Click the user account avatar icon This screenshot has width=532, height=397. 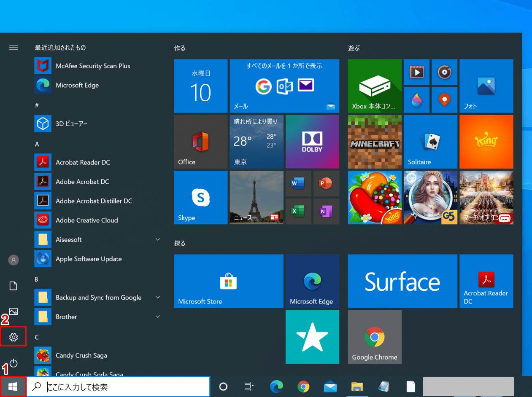14,260
